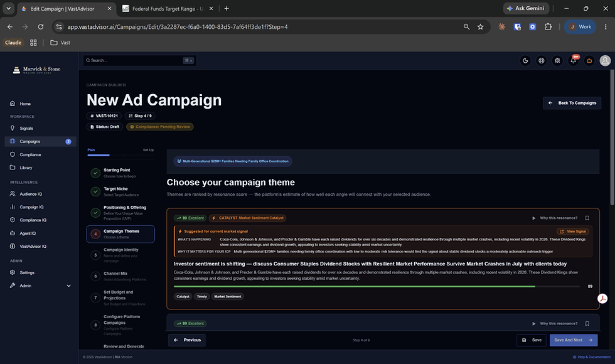Open Home in the sidebar
The width and height of the screenshot is (615, 364).
point(25,104)
